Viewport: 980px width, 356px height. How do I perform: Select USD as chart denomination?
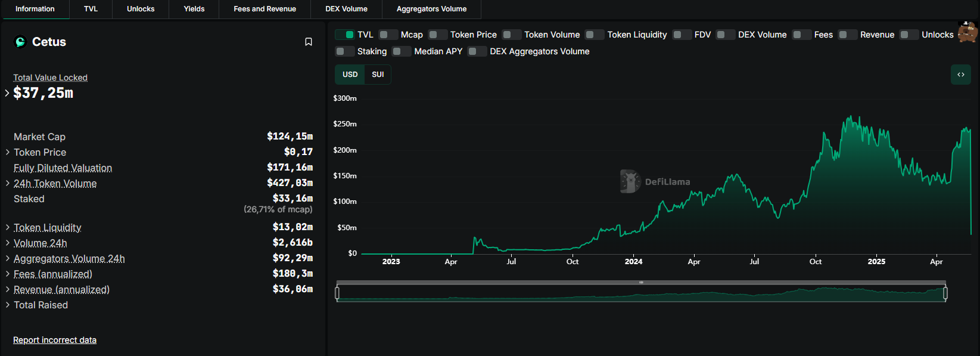350,75
